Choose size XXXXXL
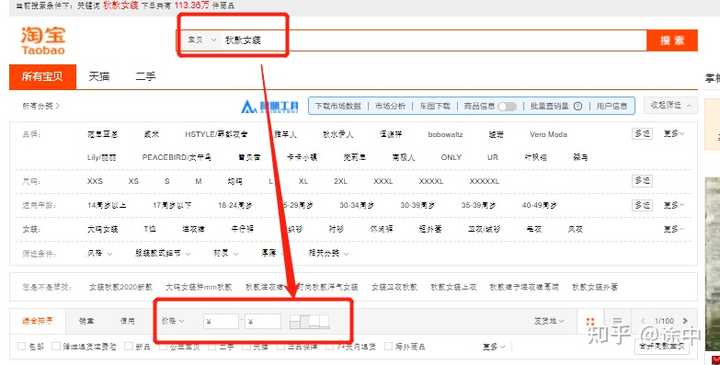This screenshot has width=720, height=365. [x=484, y=181]
